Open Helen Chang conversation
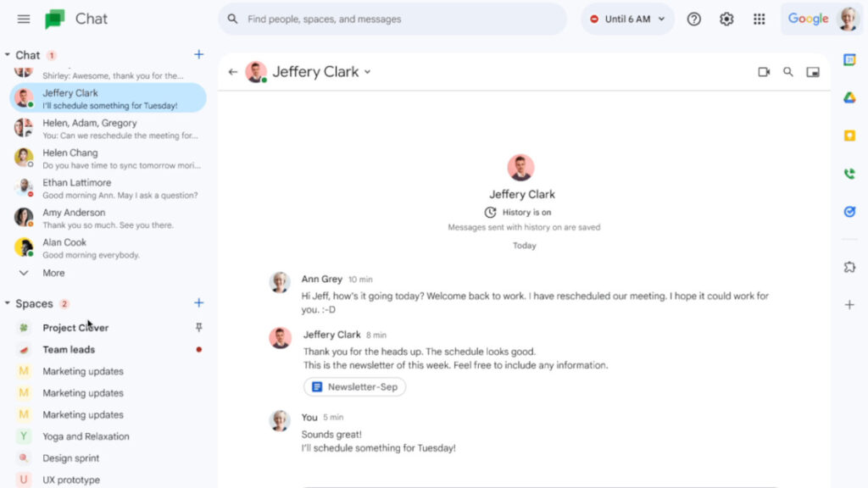868x488 pixels. (x=108, y=158)
